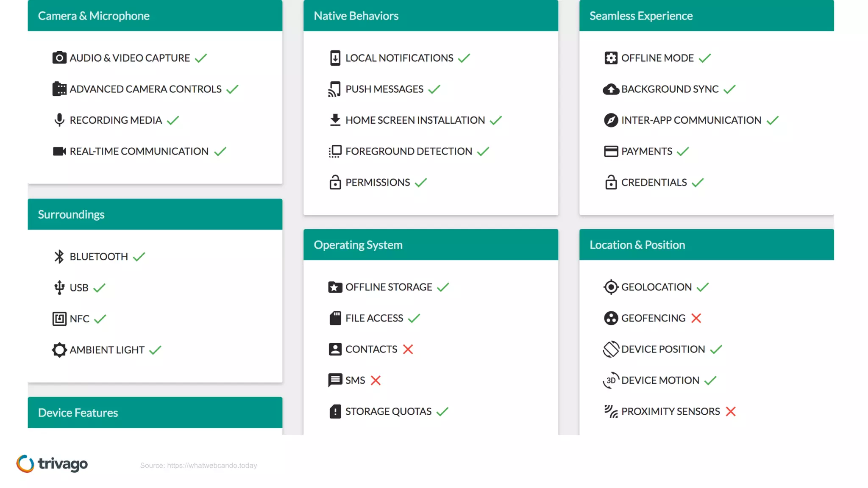
Task: Click the red X next to Geofencing
Action: click(x=696, y=318)
